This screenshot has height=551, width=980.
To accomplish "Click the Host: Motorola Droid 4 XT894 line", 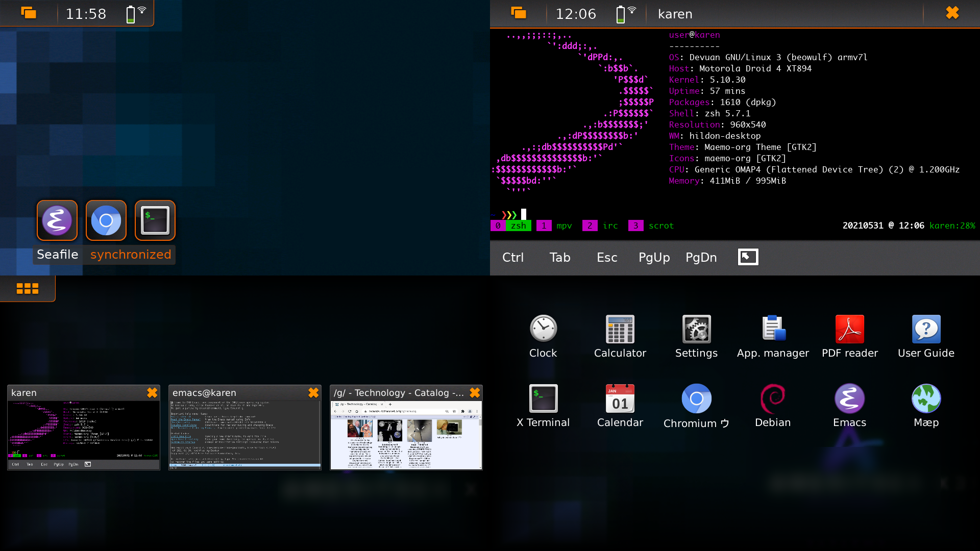I will click(x=740, y=68).
